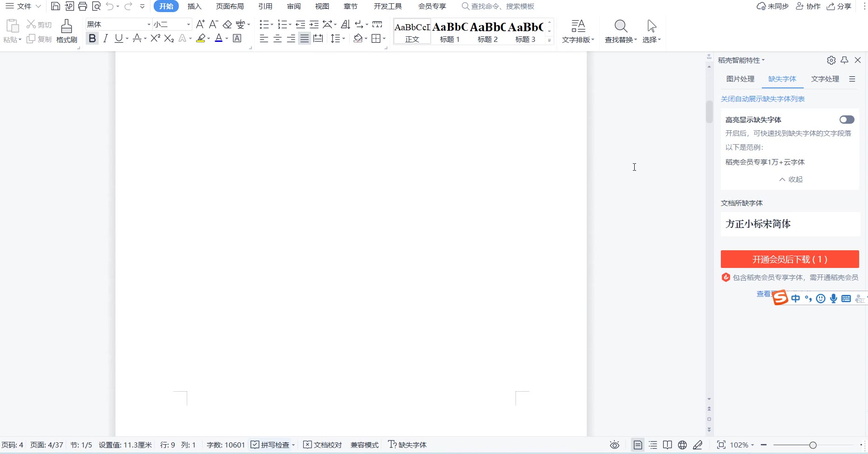868x454 pixels.
Task: Click 开通会员后下载 button
Action: pos(790,259)
